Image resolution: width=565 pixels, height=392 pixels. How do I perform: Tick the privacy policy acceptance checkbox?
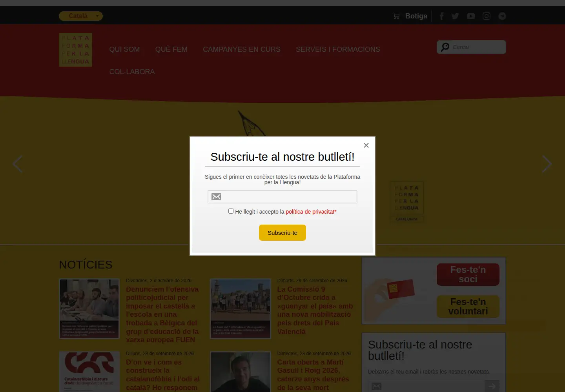point(231,211)
